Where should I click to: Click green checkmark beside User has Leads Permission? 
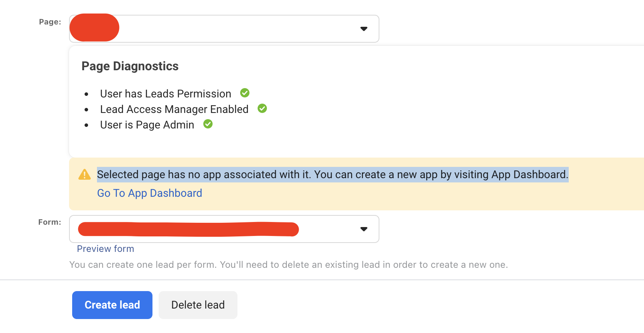tap(245, 93)
